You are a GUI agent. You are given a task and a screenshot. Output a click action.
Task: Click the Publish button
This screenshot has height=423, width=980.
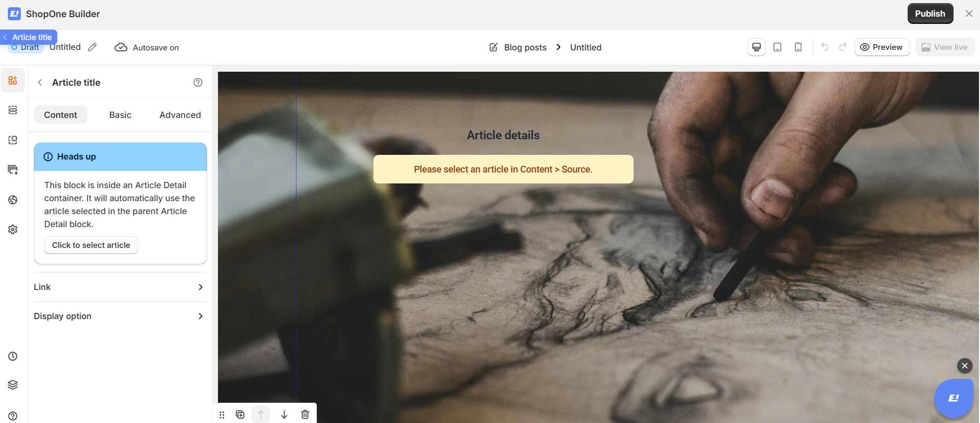click(x=930, y=14)
